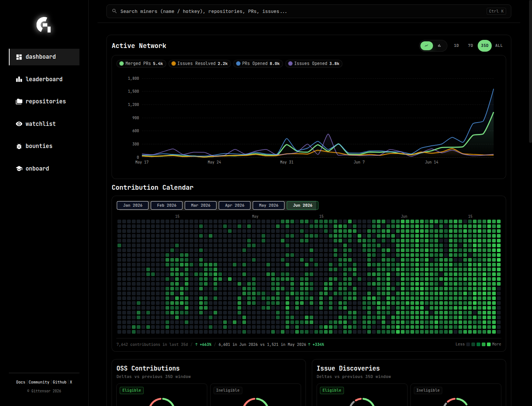Go to the repositories page
The height and width of the screenshot is (406, 532).
point(44,101)
